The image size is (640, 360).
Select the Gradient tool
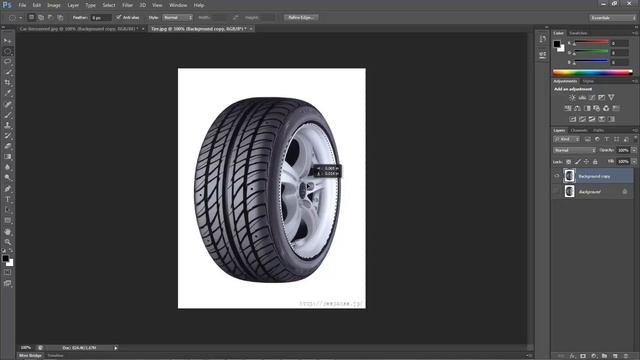[x=7, y=157]
